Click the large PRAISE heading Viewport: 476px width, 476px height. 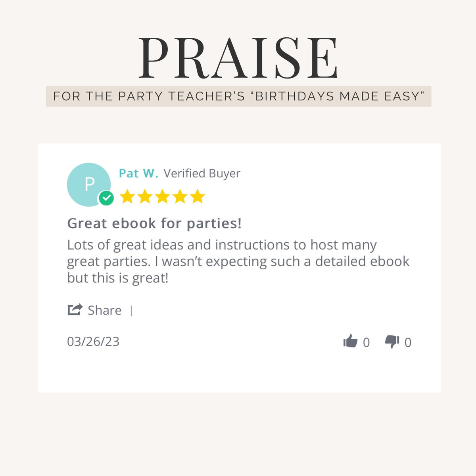click(x=238, y=58)
